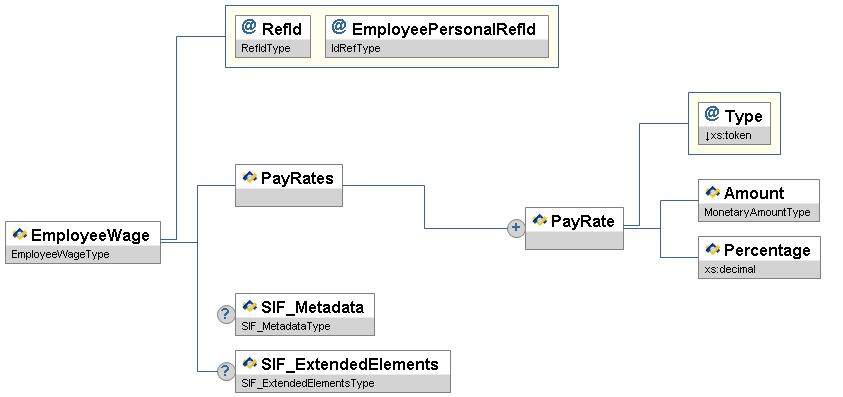Click the Percentage element icon

click(x=713, y=249)
